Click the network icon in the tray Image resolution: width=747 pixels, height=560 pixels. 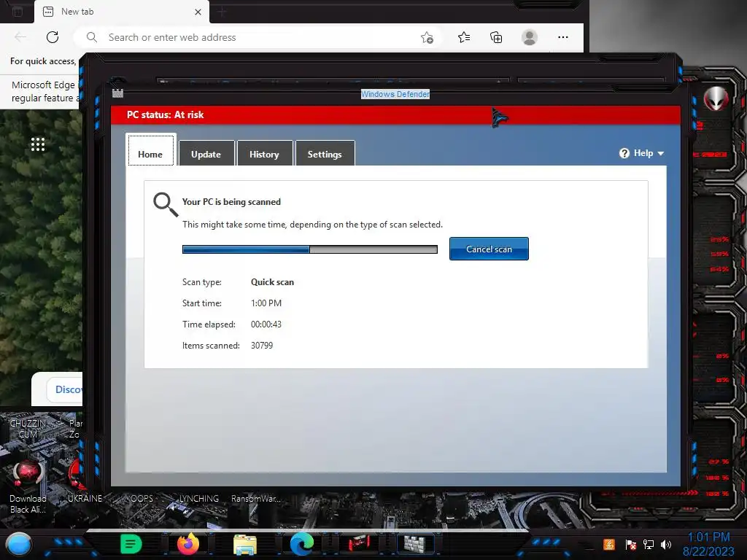coord(649,544)
